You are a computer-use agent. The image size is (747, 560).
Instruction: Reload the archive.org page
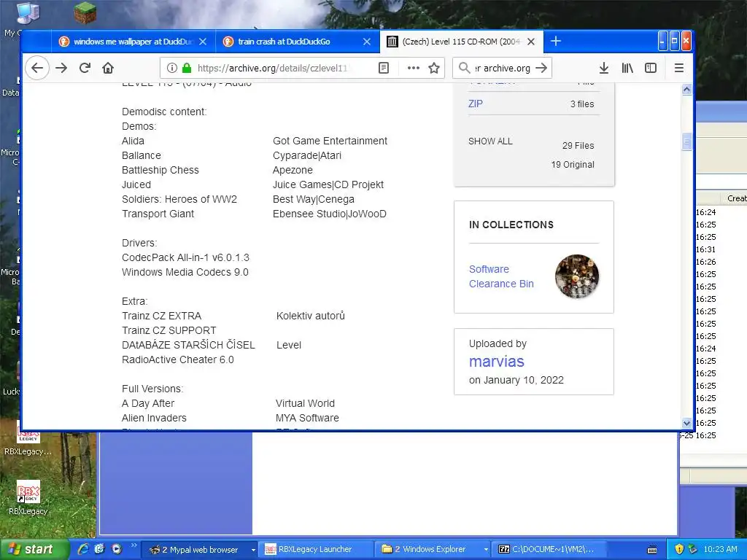(x=85, y=68)
